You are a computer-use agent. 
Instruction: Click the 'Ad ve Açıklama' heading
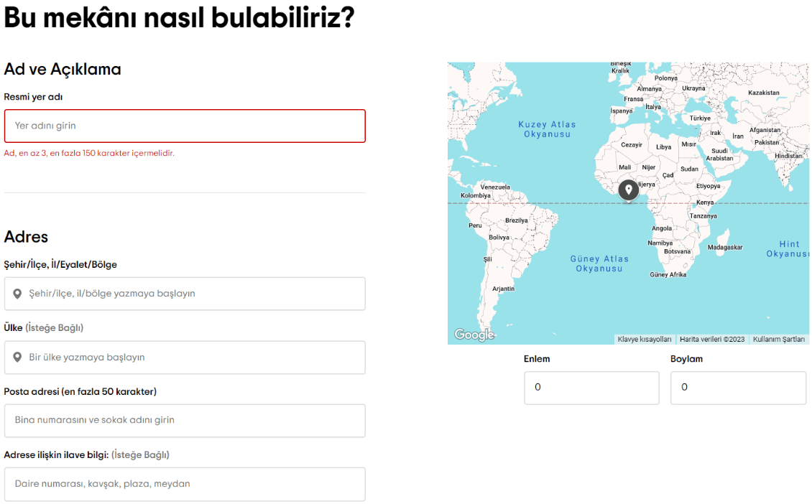click(62, 70)
